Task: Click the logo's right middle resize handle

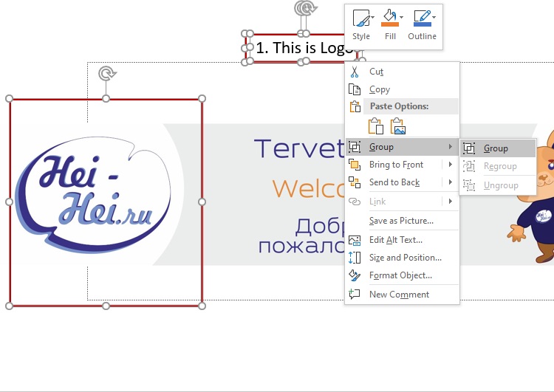Action: point(202,202)
